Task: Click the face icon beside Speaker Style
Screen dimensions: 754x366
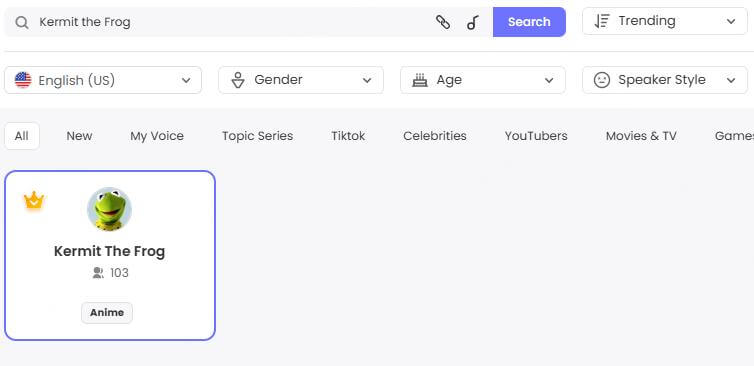Action: click(x=602, y=80)
